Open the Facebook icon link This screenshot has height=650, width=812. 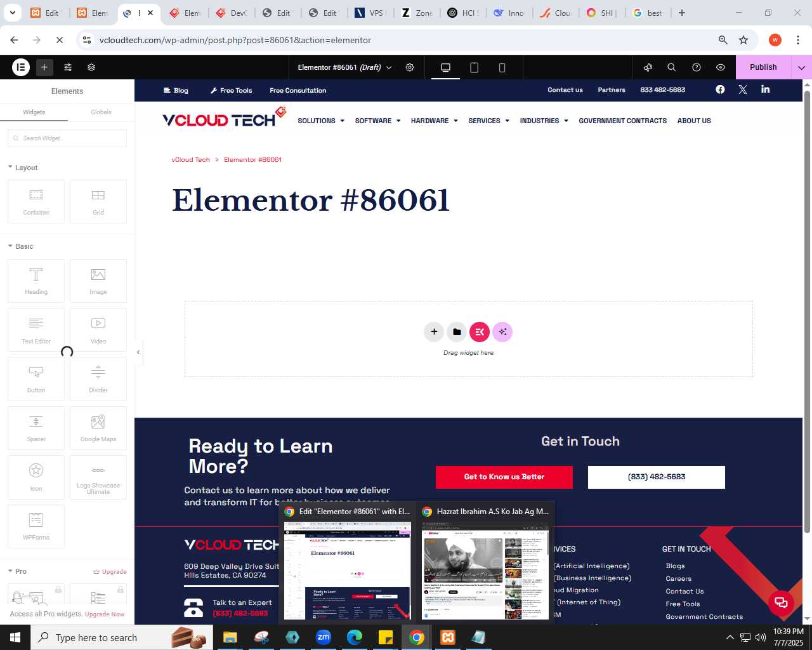(720, 90)
